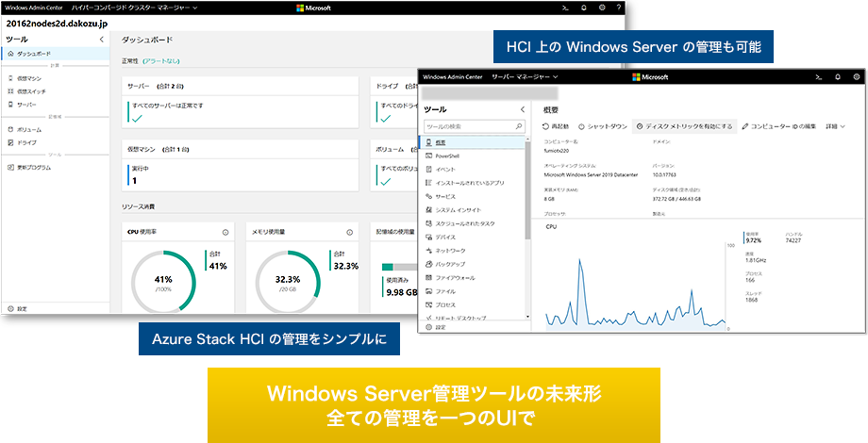The height and width of the screenshot is (443, 868).
Task: Click すべてのサーバーは正常です status text
Action: (x=168, y=105)
